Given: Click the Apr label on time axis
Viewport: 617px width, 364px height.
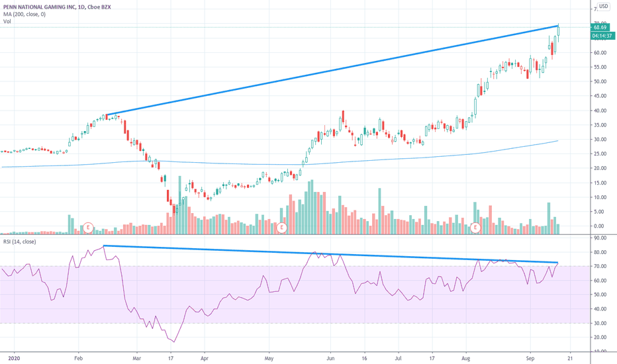Looking at the screenshot, I should pyautogui.click(x=204, y=359).
